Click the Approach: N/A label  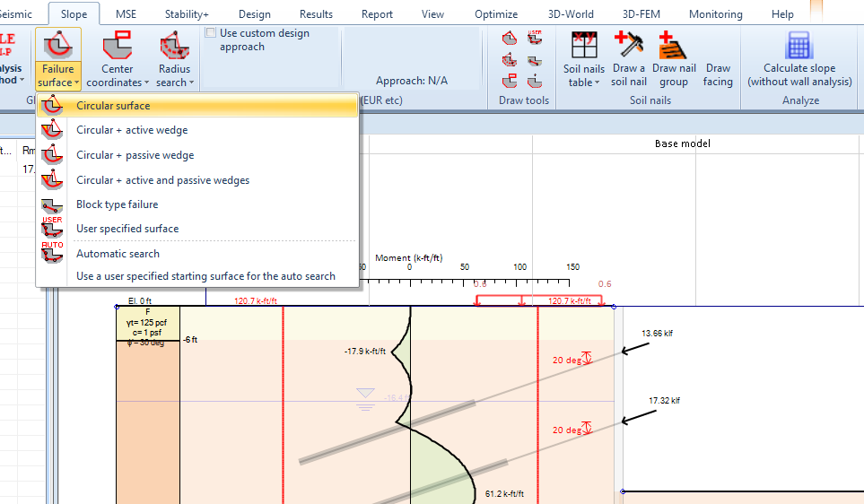pos(412,81)
